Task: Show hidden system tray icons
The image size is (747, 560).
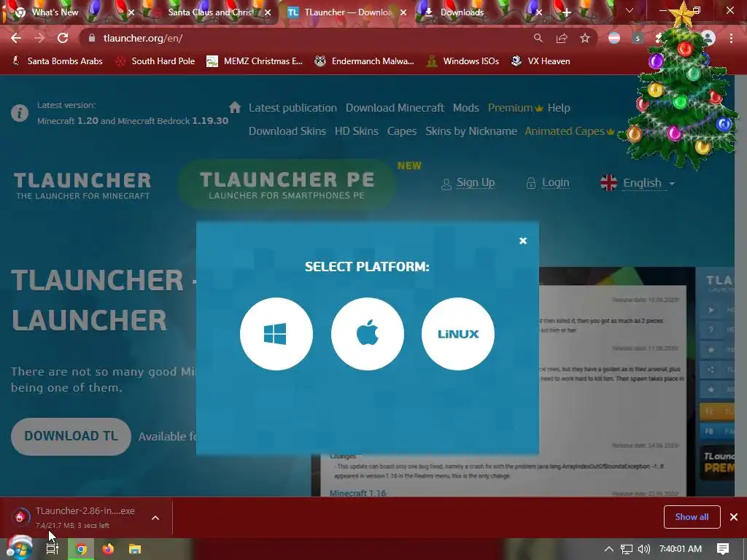Action: (609, 549)
